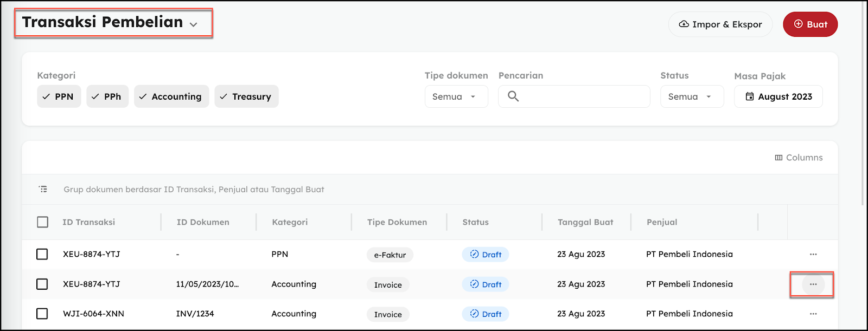
Task: Click document ID 11/05/2023/10…
Action: (x=207, y=284)
